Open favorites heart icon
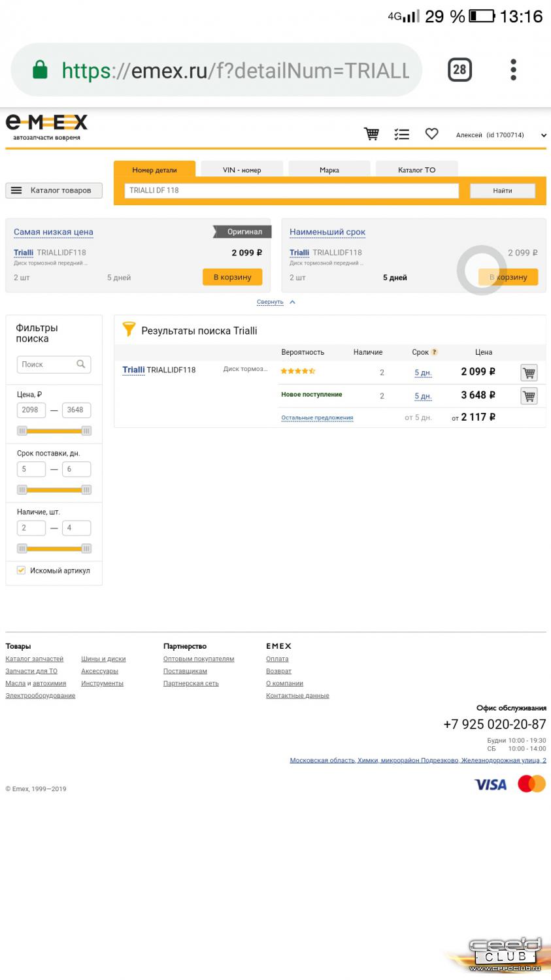This screenshot has height=980, width=551. coord(431,134)
